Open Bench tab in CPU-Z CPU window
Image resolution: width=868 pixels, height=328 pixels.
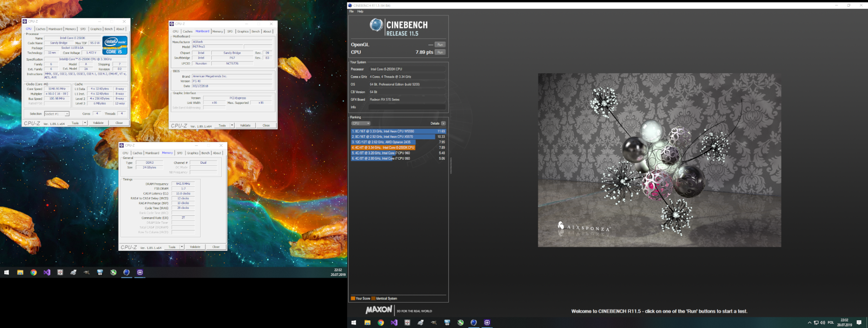tap(109, 29)
